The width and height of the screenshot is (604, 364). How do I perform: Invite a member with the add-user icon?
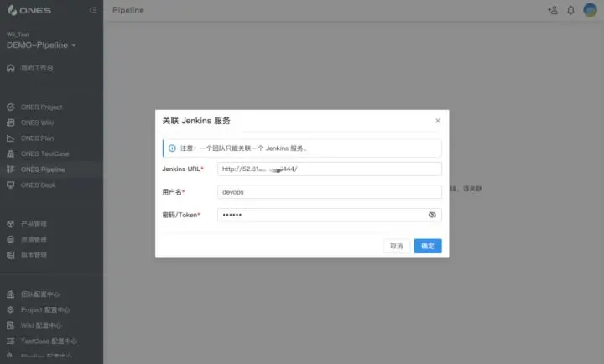(x=553, y=10)
